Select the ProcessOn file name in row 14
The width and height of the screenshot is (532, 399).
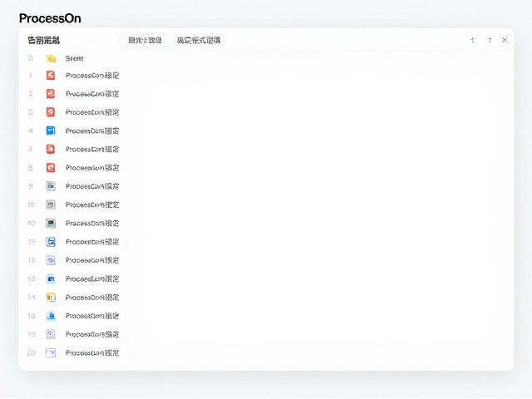[92, 298]
